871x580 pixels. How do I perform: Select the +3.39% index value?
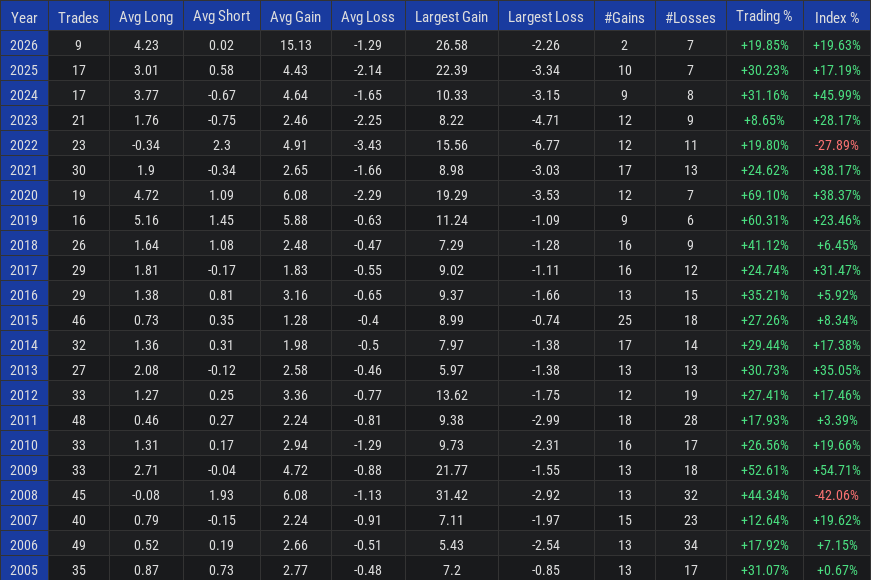pyautogui.click(x=837, y=420)
